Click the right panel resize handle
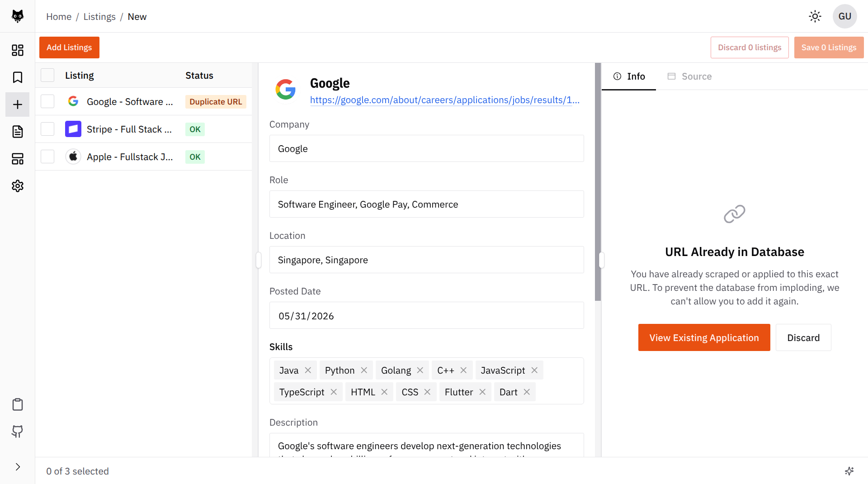This screenshot has height=484, width=868. [601, 260]
